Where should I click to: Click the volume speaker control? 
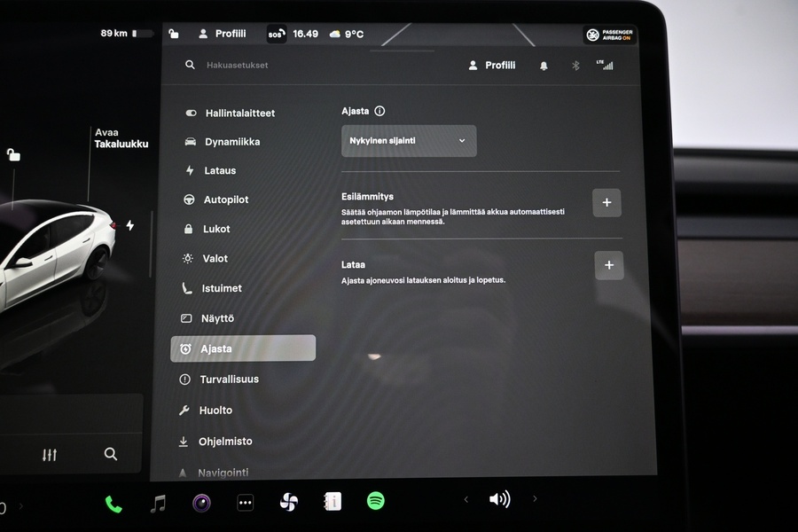tap(499, 499)
